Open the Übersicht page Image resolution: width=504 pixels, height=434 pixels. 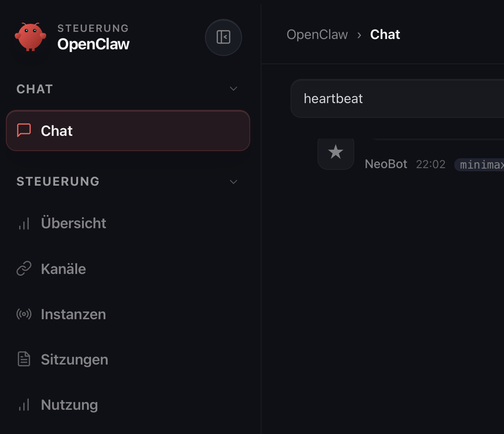tap(74, 223)
